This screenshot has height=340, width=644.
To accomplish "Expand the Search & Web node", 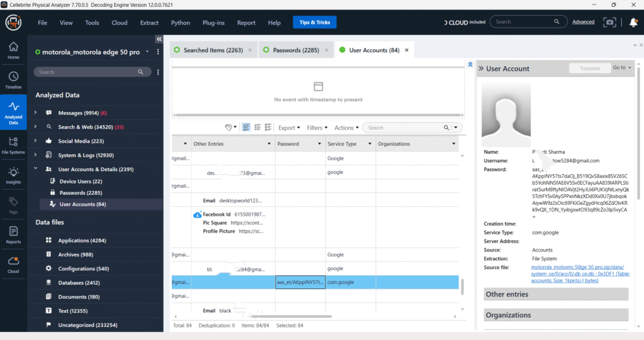I will point(35,126).
